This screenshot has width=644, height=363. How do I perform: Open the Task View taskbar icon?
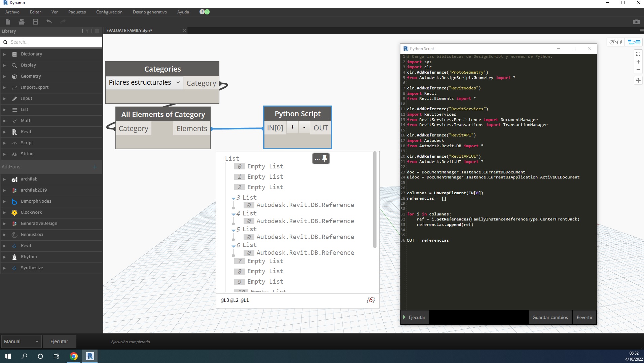click(57, 356)
